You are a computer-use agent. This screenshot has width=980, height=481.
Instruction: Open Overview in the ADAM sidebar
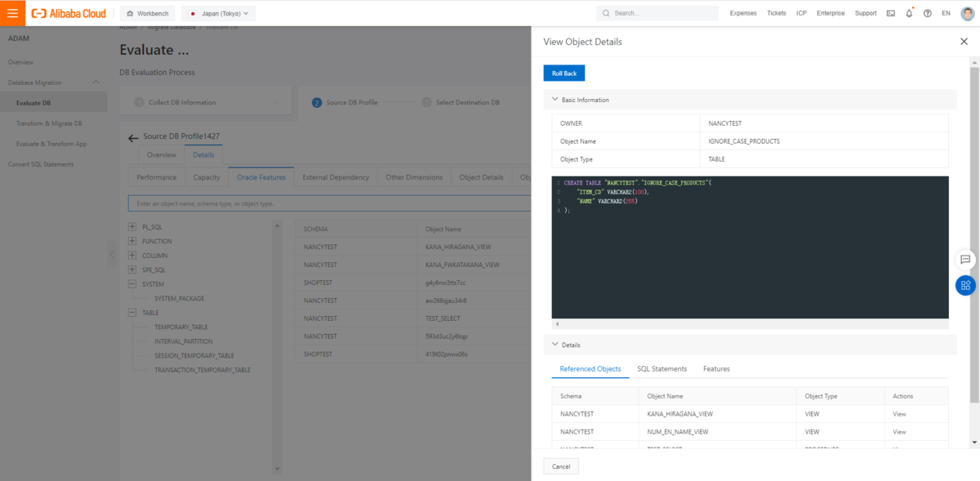[x=20, y=62]
